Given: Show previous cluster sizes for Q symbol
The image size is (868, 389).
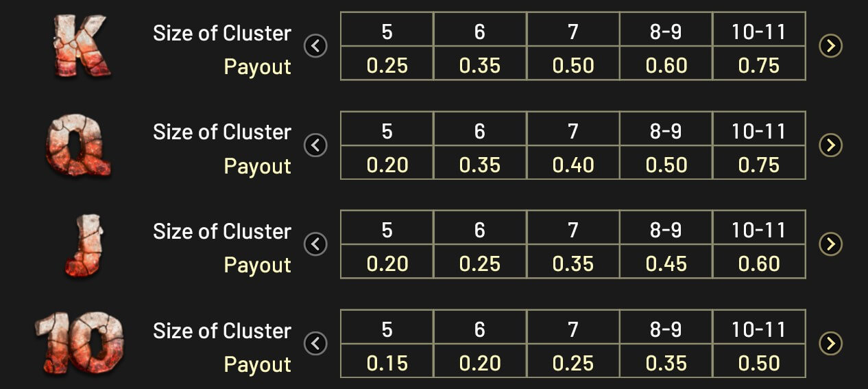Looking at the screenshot, I should 315,145.
